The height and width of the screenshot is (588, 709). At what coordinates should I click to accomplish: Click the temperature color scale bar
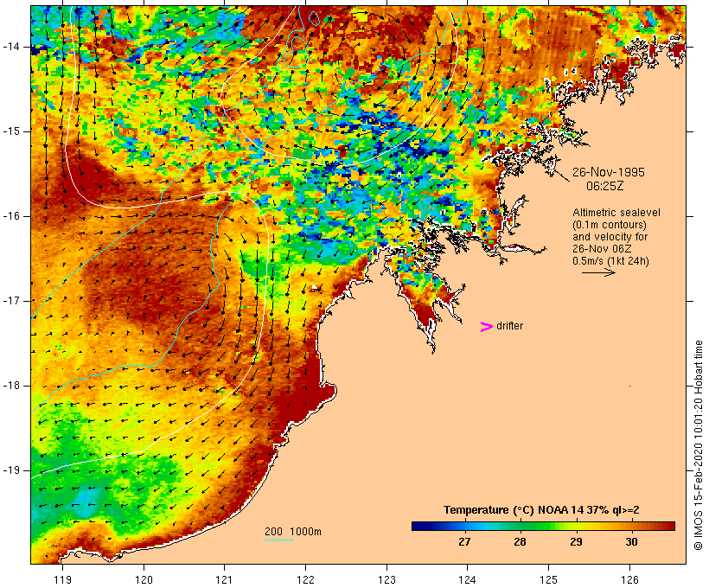[543, 526]
